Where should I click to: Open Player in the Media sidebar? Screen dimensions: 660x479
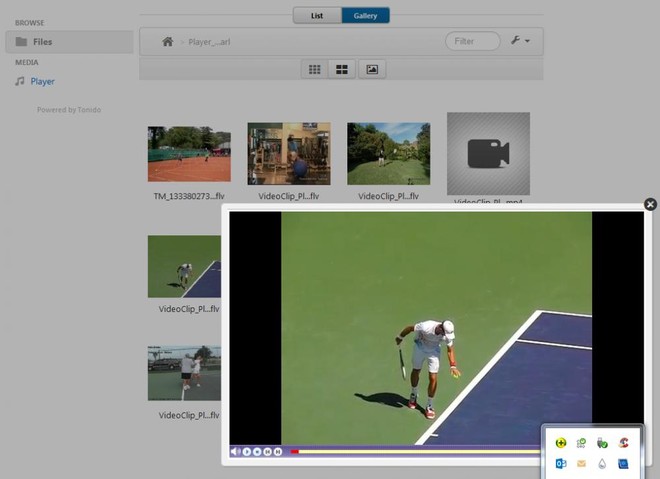pyautogui.click(x=42, y=81)
